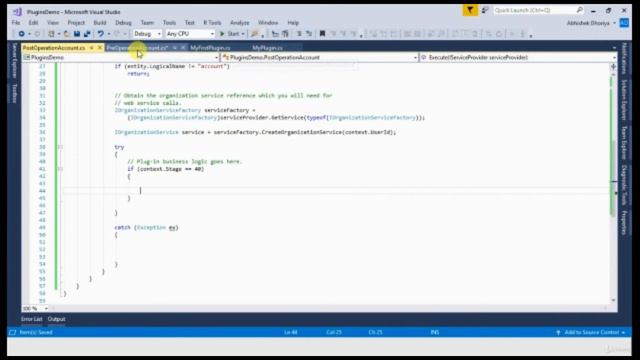
Task: Open the Toolbox side tab
Action: click(x=14, y=93)
